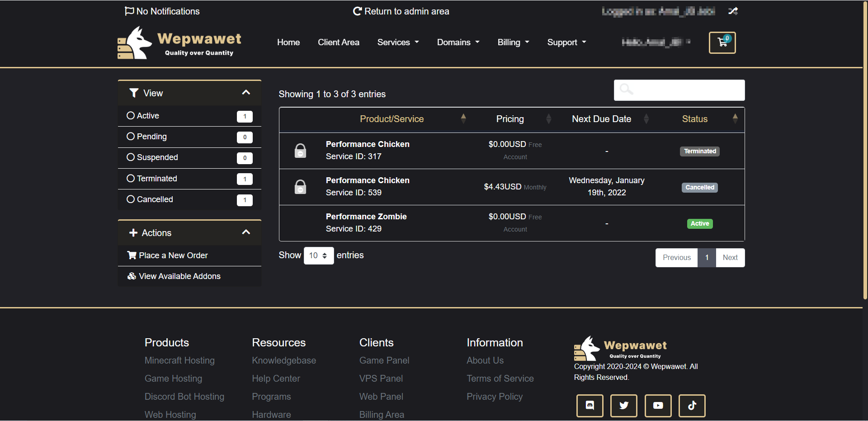Open the Twitter social icon in footer

click(624, 406)
